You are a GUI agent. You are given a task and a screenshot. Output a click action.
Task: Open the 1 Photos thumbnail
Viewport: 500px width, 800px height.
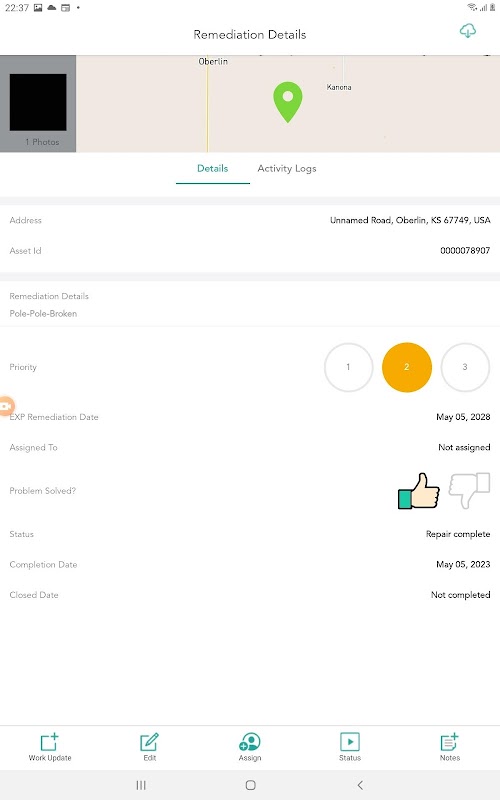click(38, 104)
